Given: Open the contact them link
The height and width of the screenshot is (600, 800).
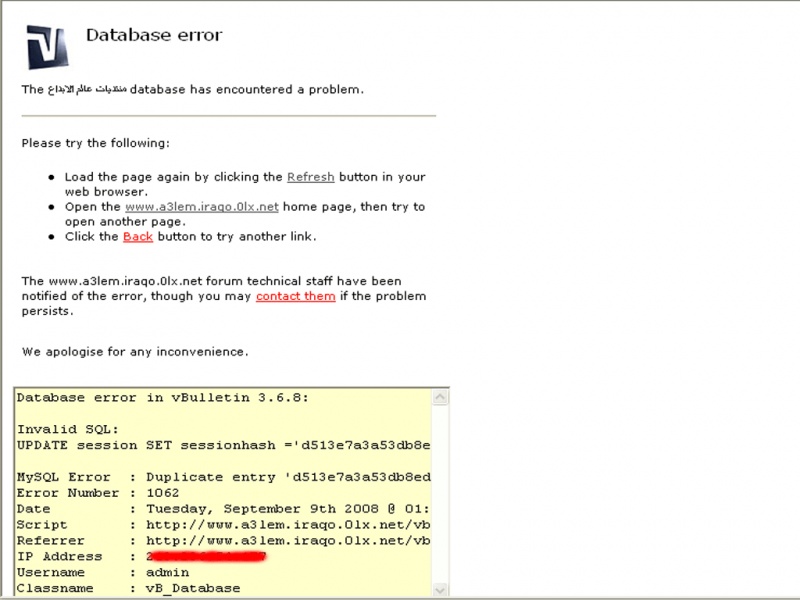Looking at the screenshot, I should pyautogui.click(x=295, y=297).
